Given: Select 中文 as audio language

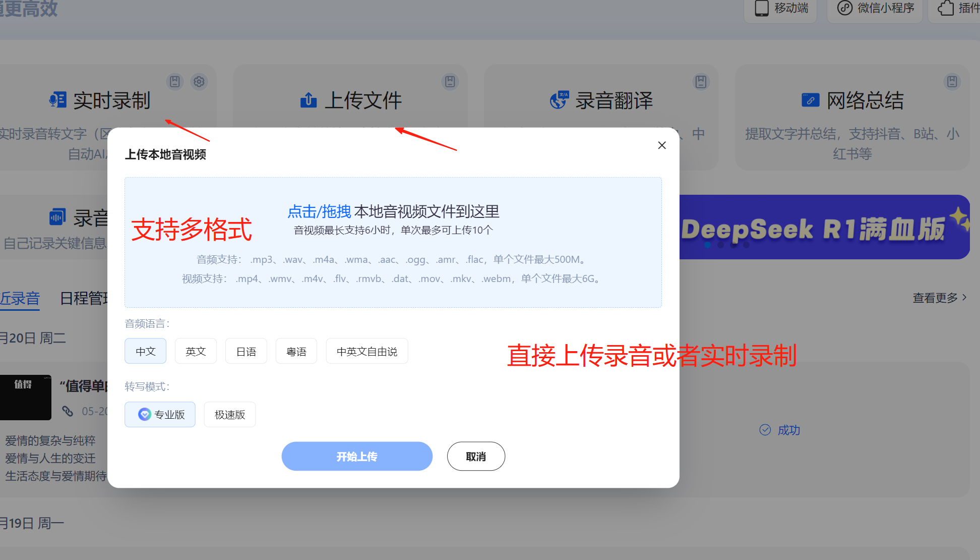Looking at the screenshot, I should click(145, 351).
